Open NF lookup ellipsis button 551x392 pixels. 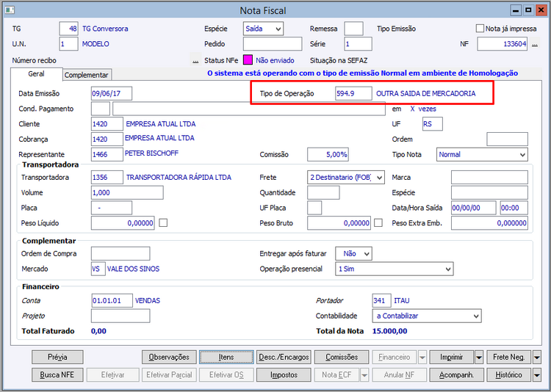[535, 44]
